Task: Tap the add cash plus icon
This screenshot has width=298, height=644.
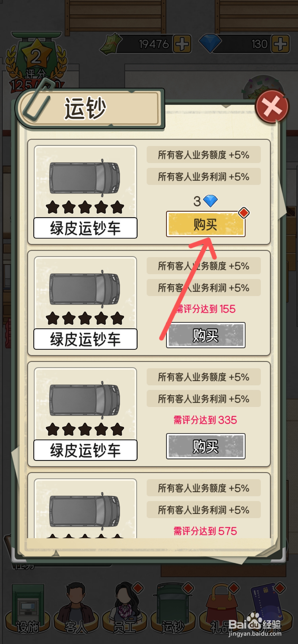Action: tap(182, 44)
